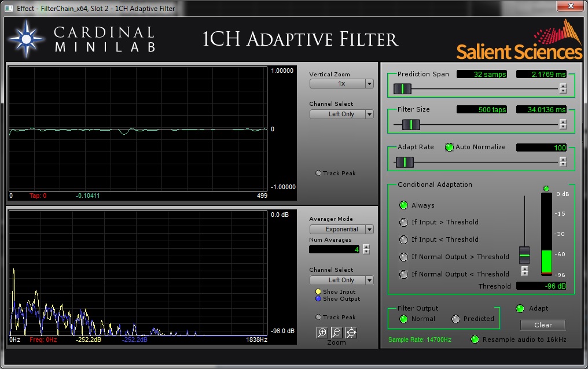
Task: Toggle the Adapt indicator
Action: tap(520, 308)
